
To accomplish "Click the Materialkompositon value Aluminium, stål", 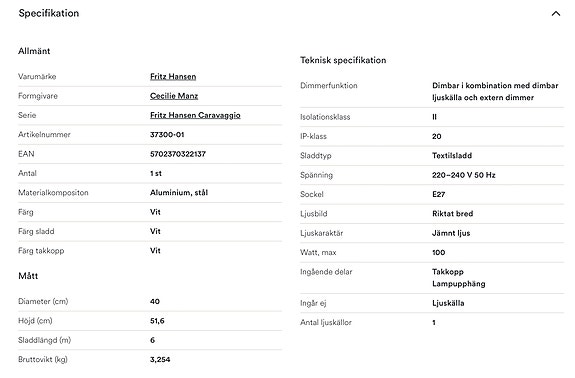I will coord(179,192).
